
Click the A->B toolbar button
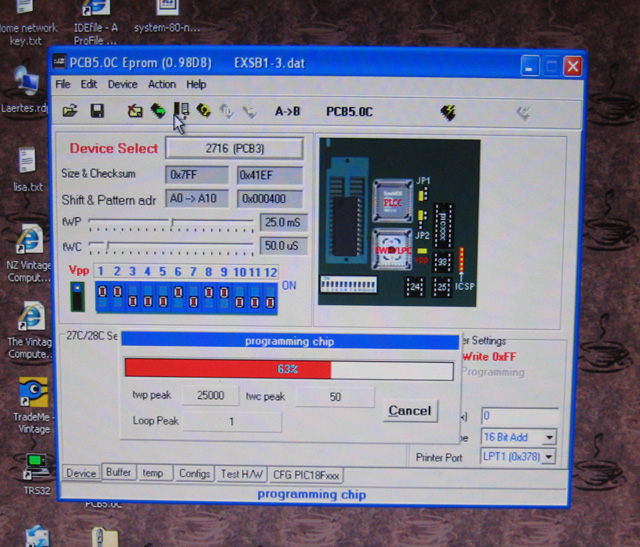[x=287, y=111]
